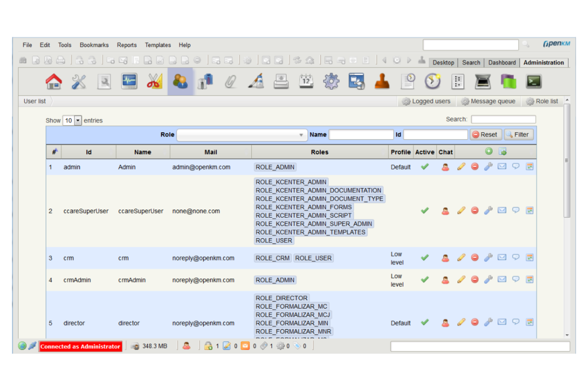
Task: Open the Home administration section
Action: tap(54, 81)
